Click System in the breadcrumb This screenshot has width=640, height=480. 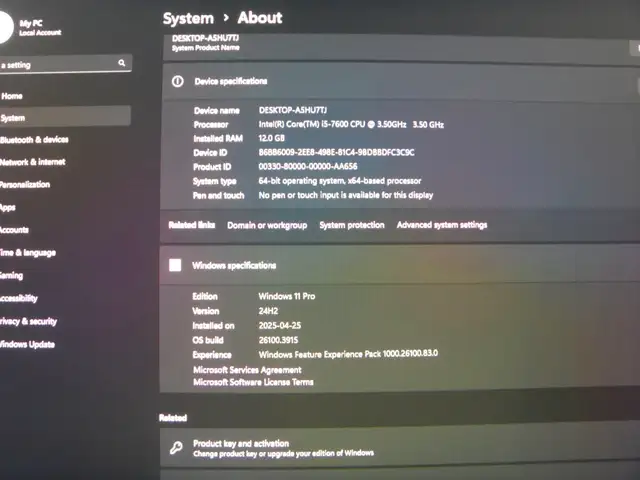[x=188, y=18]
